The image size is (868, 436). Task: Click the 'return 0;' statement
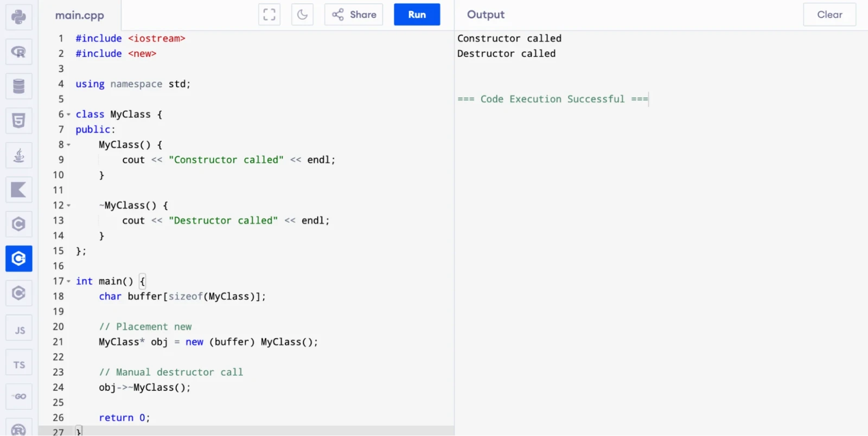124,418
